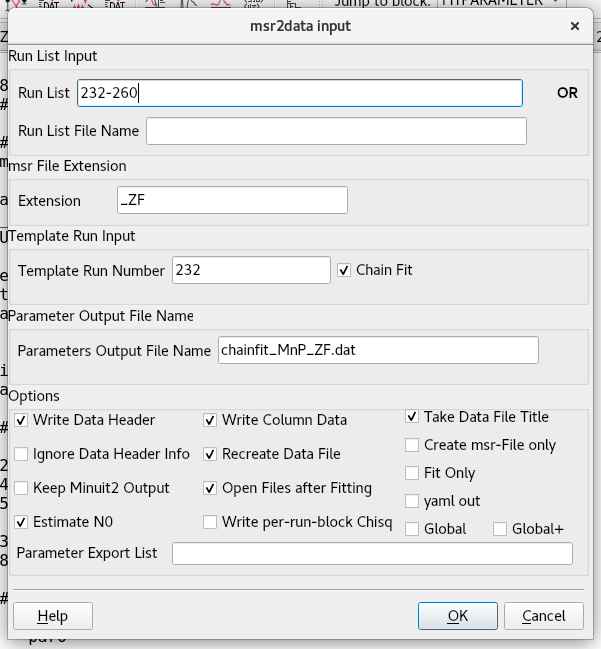Check the Create msr-File only option

(412, 445)
